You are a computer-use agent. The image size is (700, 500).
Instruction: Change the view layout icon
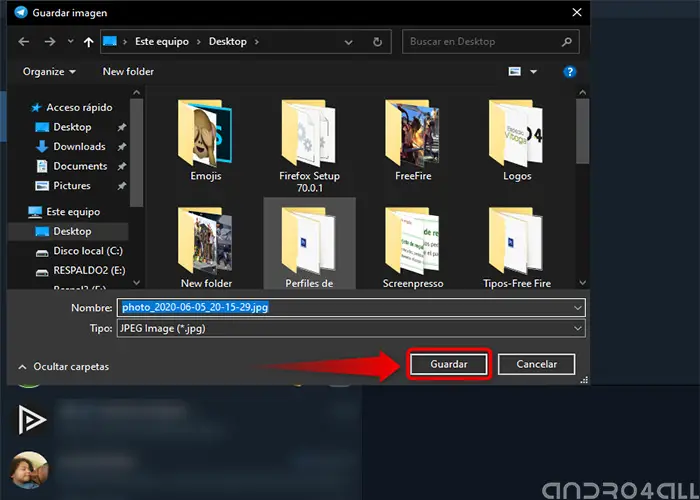pyautogui.click(x=514, y=71)
